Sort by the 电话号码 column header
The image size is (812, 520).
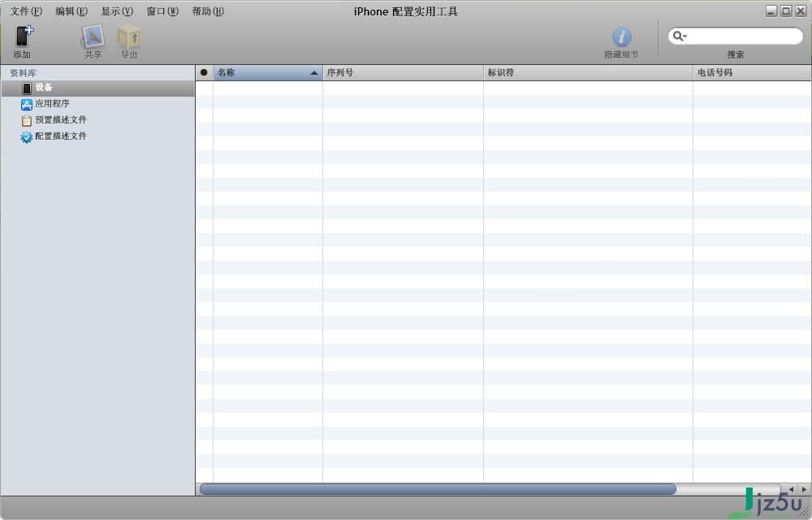(752, 72)
